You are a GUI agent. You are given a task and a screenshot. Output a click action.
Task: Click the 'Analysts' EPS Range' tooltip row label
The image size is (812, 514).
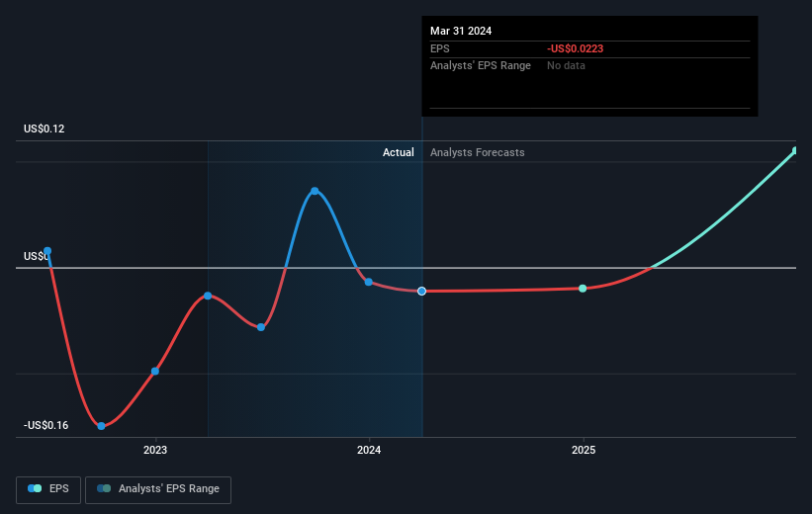[481, 66]
